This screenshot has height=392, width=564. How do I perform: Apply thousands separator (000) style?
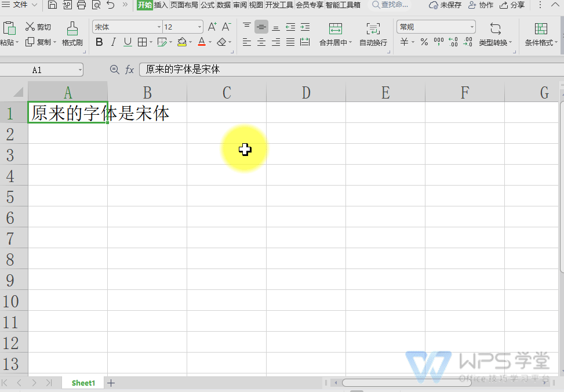439,42
